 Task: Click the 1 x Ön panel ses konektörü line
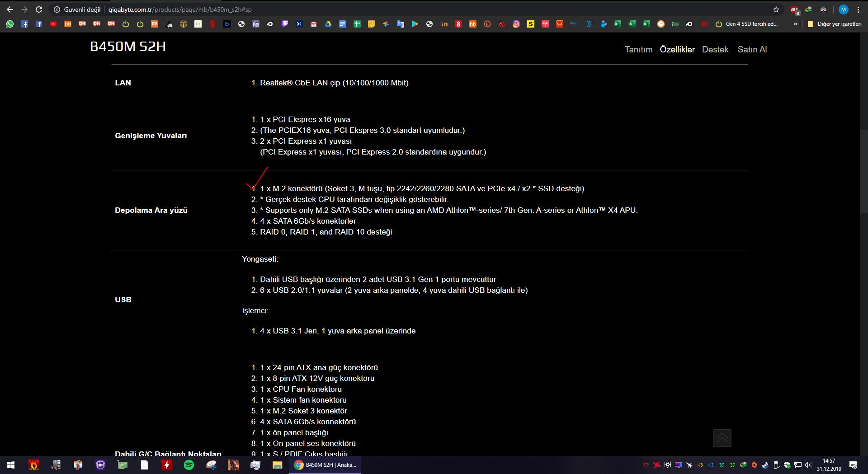[308, 444]
